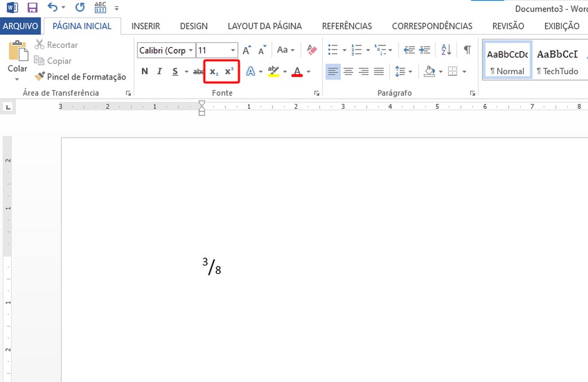Screen dimensions: 588x382
Task: Open the font color picker arrow
Action: pos(307,71)
